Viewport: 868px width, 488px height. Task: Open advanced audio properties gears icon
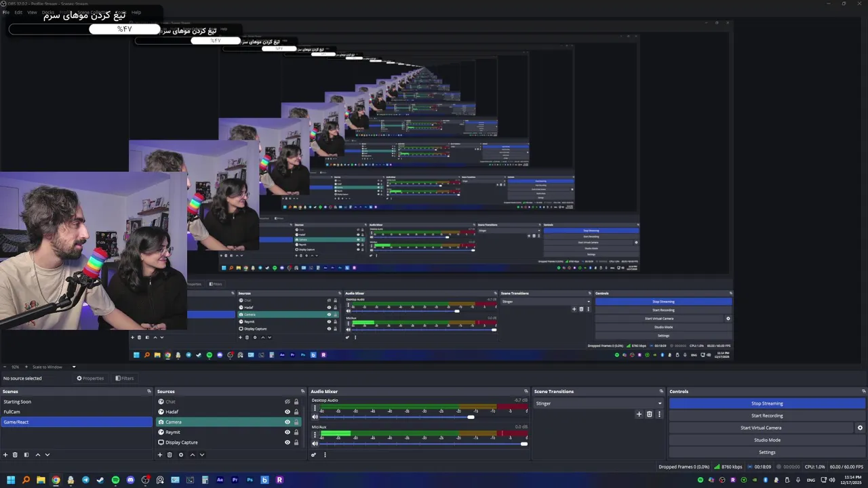click(x=314, y=455)
